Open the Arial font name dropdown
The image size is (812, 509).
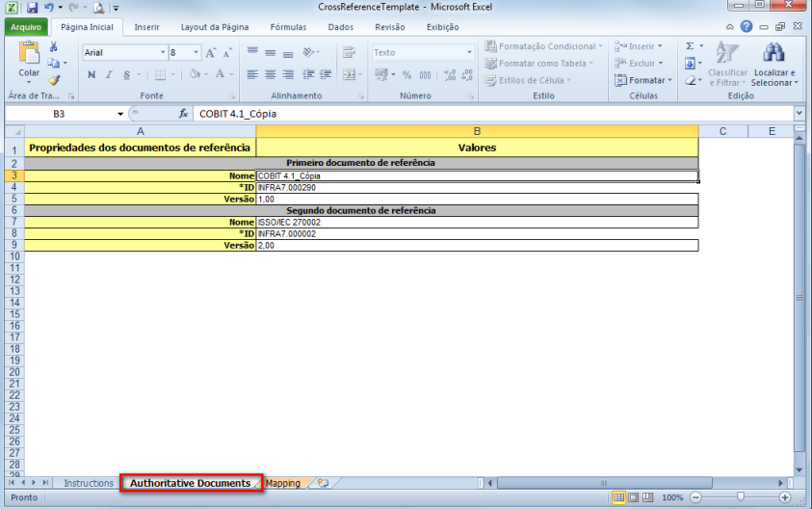163,52
